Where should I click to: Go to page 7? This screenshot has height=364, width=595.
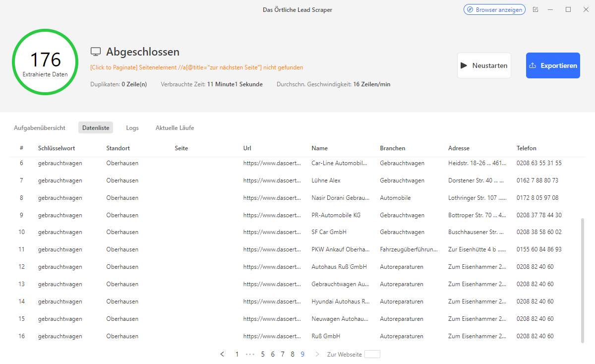click(x=283, y=354)
